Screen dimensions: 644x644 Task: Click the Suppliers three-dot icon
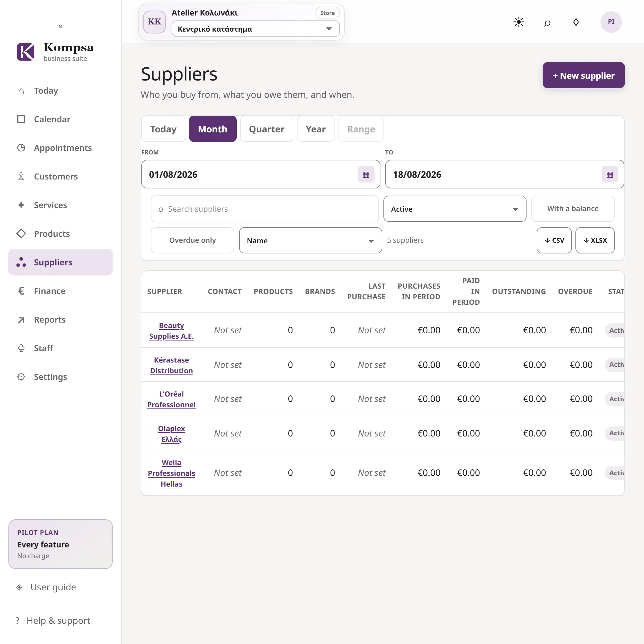[x=21, y=262]
